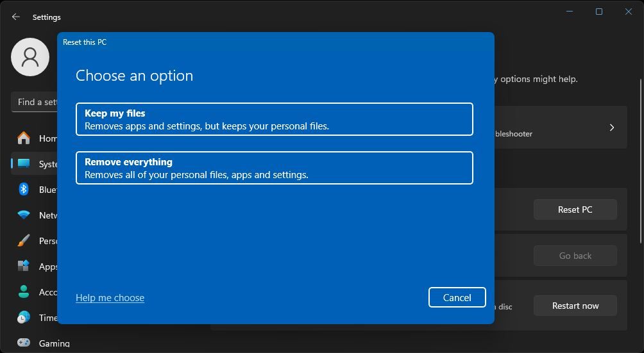Focus the Find a setting search box
644x353 pixels.
(x=35, y=102)
